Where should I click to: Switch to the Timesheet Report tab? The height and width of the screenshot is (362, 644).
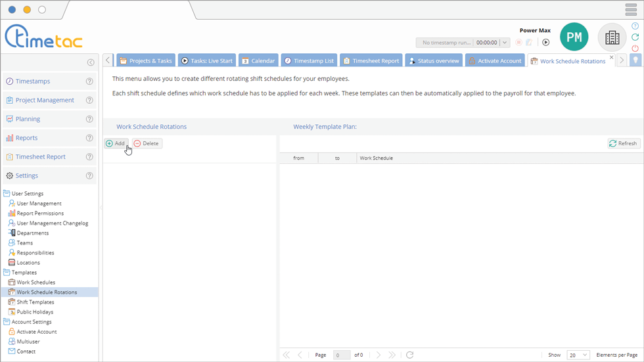pyautogui.click(x=371, y=60)
